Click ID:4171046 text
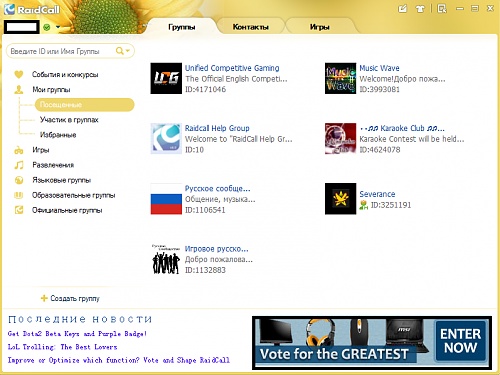 click(x=205, y=89)
